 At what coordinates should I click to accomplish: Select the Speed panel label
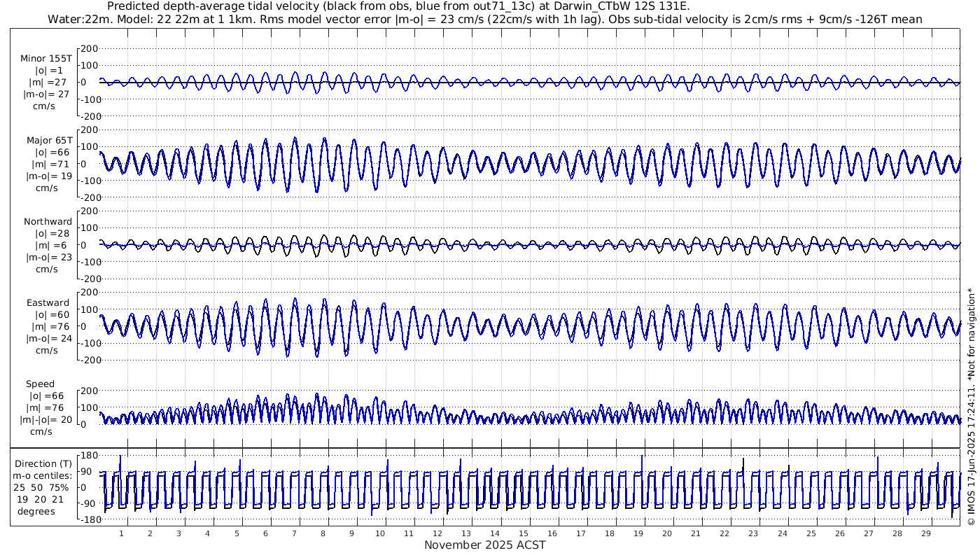pos(40,384)
